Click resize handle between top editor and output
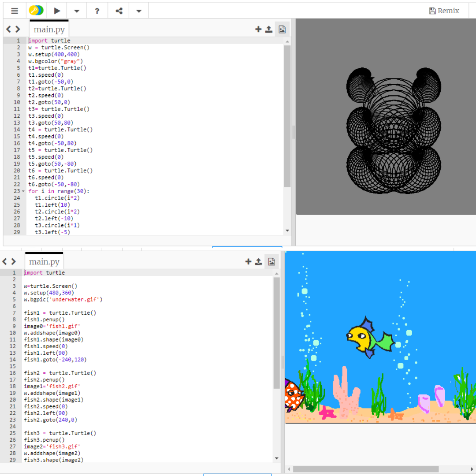 click(294, 132)
